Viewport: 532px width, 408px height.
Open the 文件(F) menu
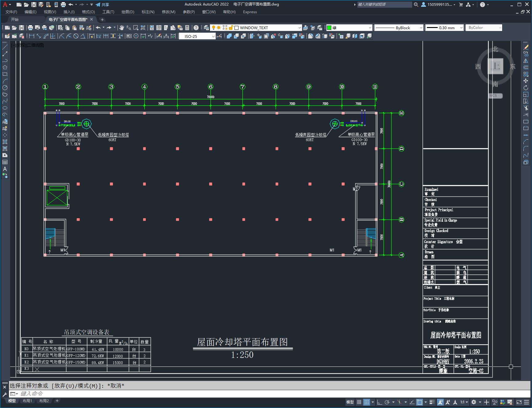[11, 12]
